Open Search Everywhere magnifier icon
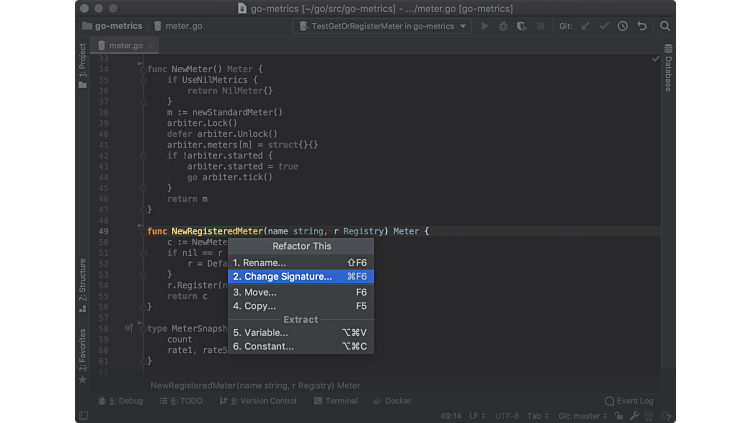Screen dimensions: 752x423 point(665,26)
